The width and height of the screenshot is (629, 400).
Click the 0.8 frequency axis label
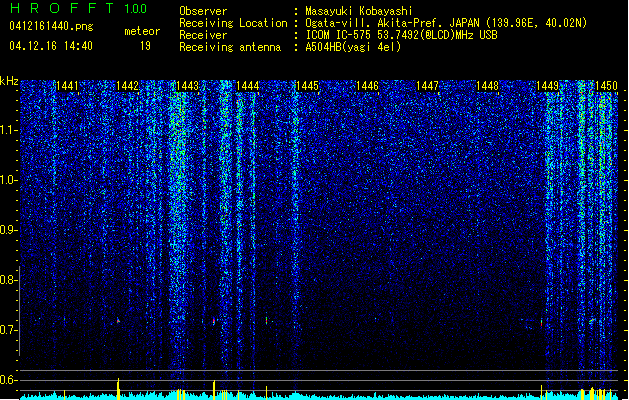tap(8, 280)
